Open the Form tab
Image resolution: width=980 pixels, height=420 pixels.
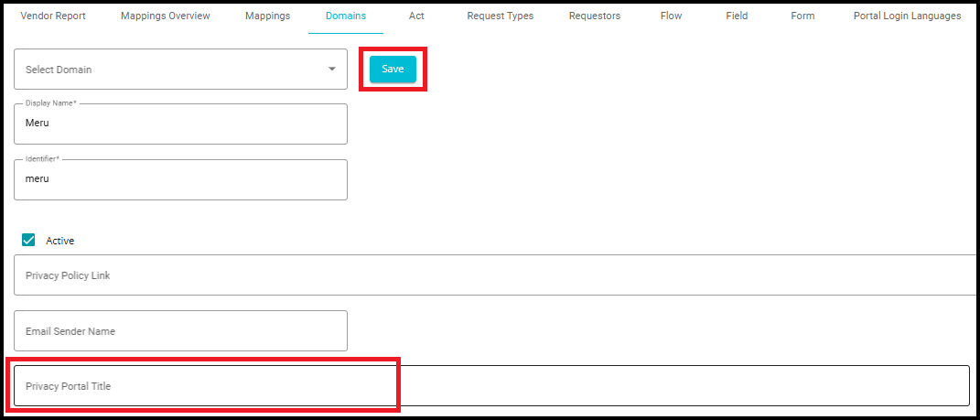(802, 16)
